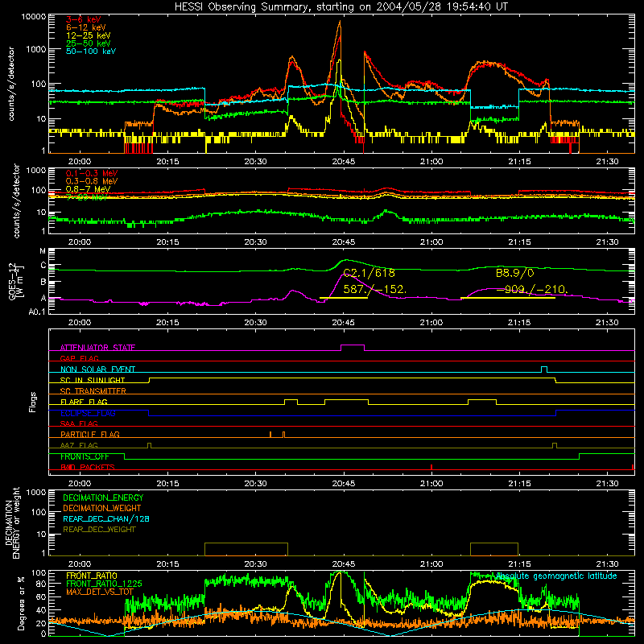Screen dimensions: 644x644
Task: Click the 10000 tick label on the top panel
Action: click(34, 17)
